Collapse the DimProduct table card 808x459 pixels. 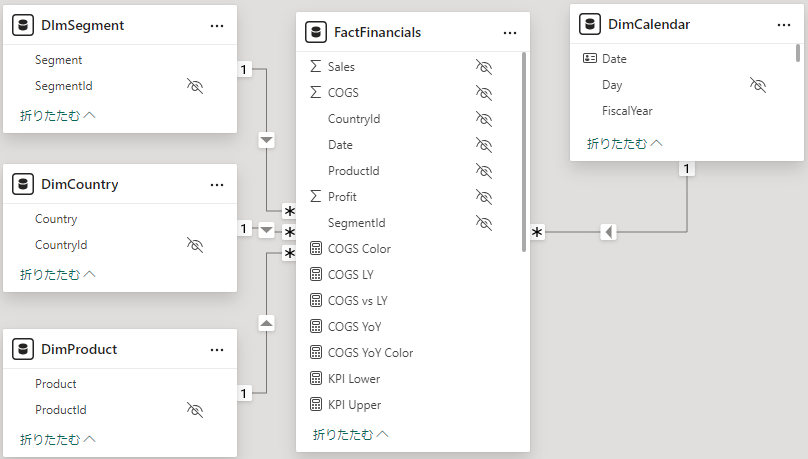[x=58, y=439]
